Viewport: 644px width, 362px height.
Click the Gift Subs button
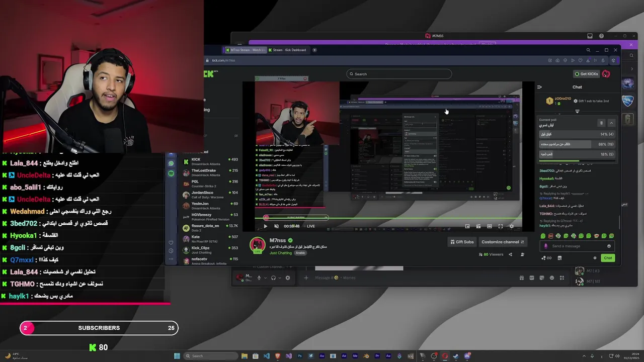tap(462, 242)
